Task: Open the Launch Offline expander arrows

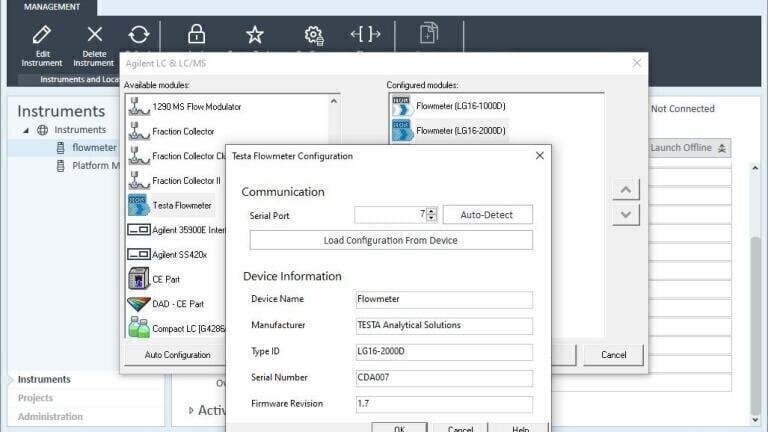Action: [722, 148]
